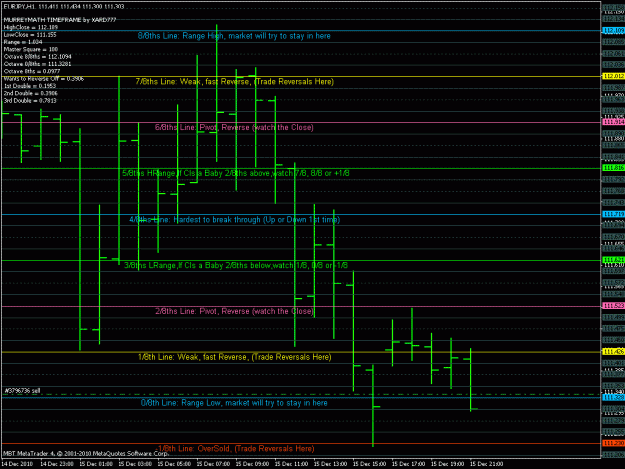Viewport: 625px width, 469px height.
Task: Click the MetaQuotes Software Corp. copyright text
Action: [x=86, y=453]
